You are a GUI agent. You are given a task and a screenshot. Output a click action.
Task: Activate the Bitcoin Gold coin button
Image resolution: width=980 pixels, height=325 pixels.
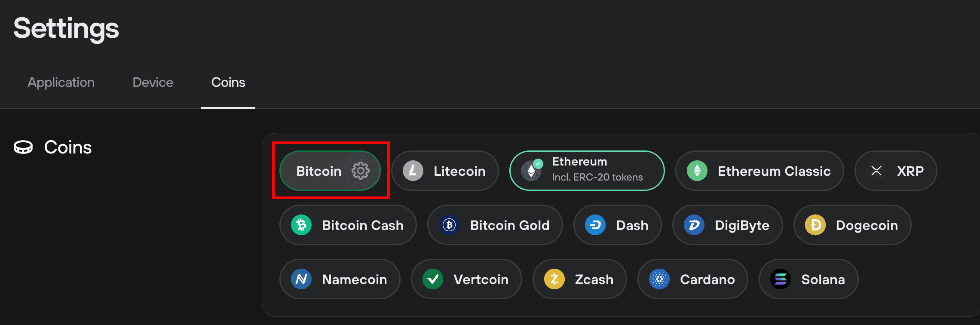pos(495,225)
